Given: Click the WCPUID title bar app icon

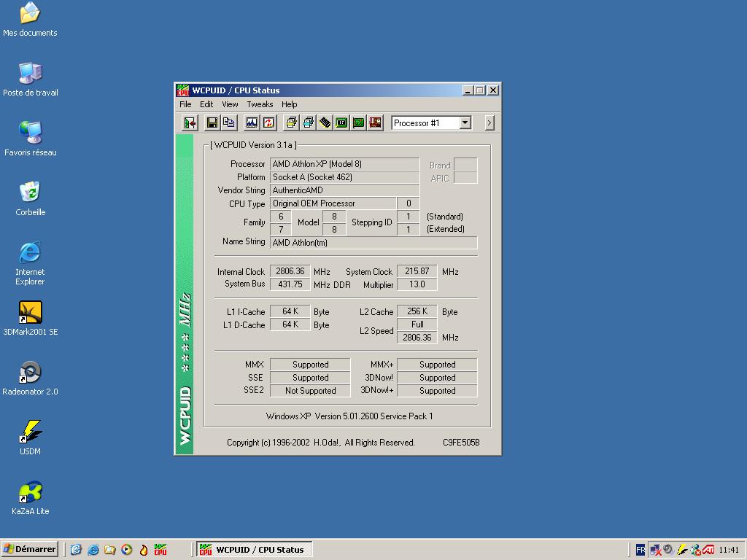Looking at the screenshot, I should coord(183,90).
